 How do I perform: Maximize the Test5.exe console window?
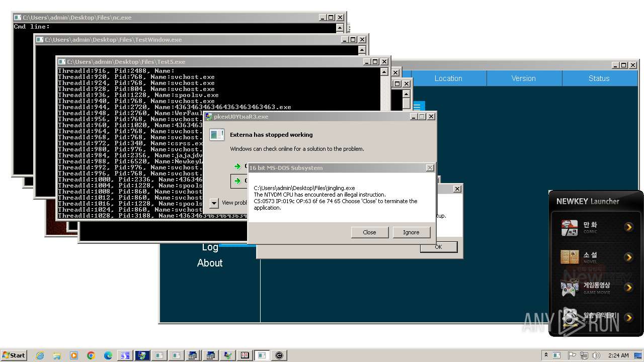tap(375, 62)
